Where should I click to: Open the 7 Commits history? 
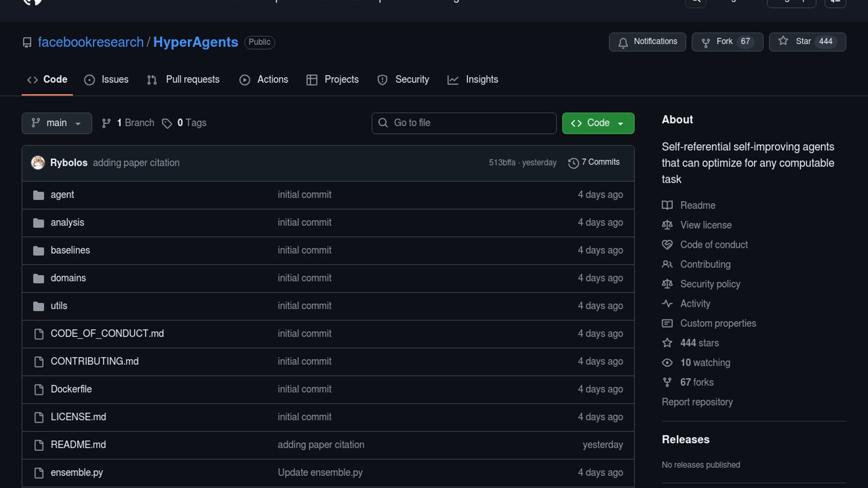[x=594, y=162]
